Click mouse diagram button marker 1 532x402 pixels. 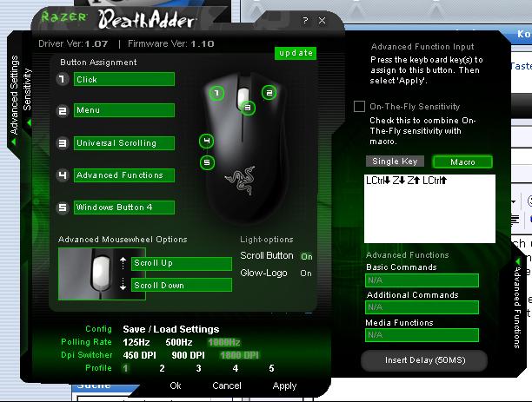[216, 93]
